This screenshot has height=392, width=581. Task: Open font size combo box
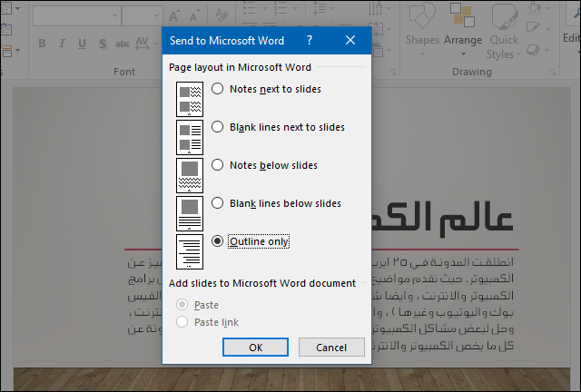click(142, 15)
